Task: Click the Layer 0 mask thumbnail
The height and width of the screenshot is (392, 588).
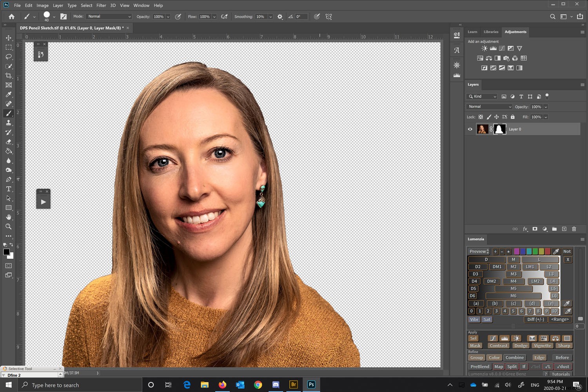Action: (x=499, y=129)
